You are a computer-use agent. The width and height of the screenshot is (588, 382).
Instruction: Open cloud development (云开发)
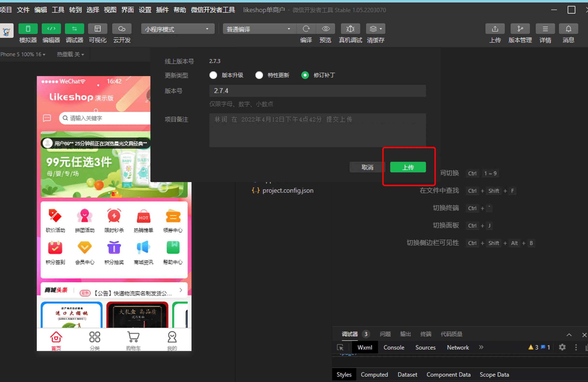(122, 29)
